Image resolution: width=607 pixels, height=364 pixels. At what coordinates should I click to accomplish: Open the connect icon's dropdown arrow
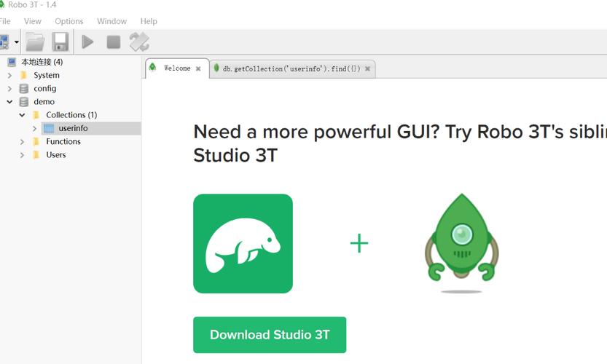pyautogui.click(x=17, y=41)
